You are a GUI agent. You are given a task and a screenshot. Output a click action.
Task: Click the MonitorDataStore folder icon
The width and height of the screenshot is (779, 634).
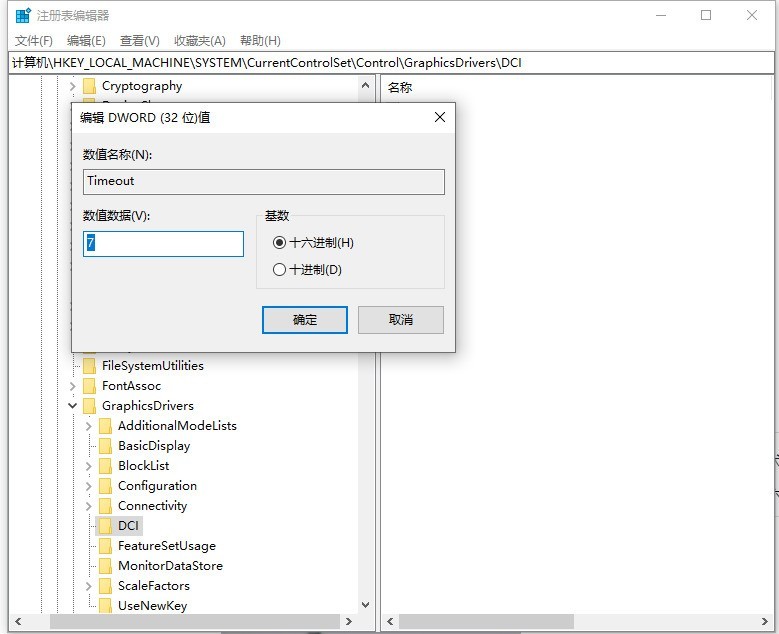tap(105, 565)
